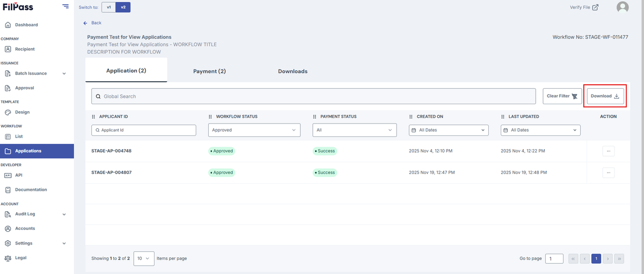This screenshot has width=644, height=274.
Task: Click the Clear Filter funnel icon
Action: (575, 96)
